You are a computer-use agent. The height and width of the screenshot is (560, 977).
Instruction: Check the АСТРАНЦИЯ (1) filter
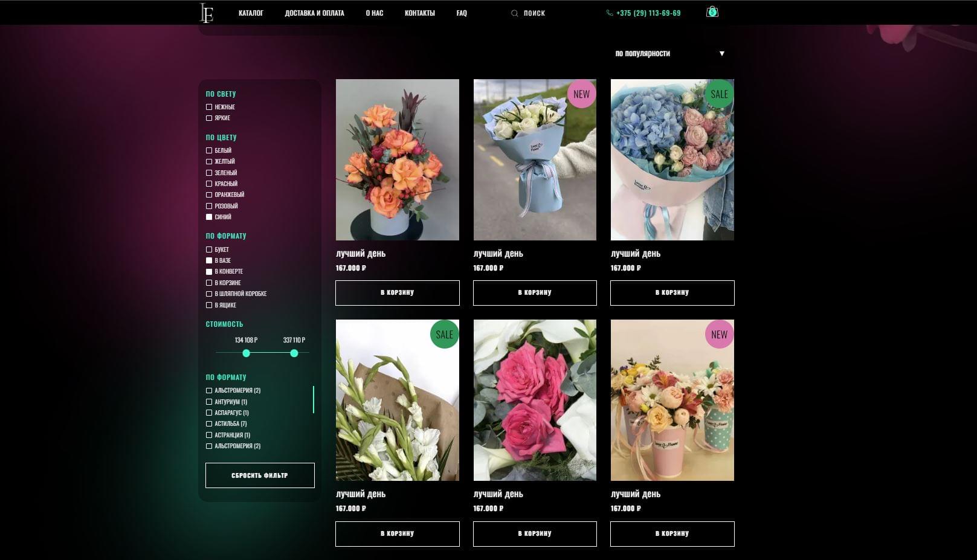209,435
